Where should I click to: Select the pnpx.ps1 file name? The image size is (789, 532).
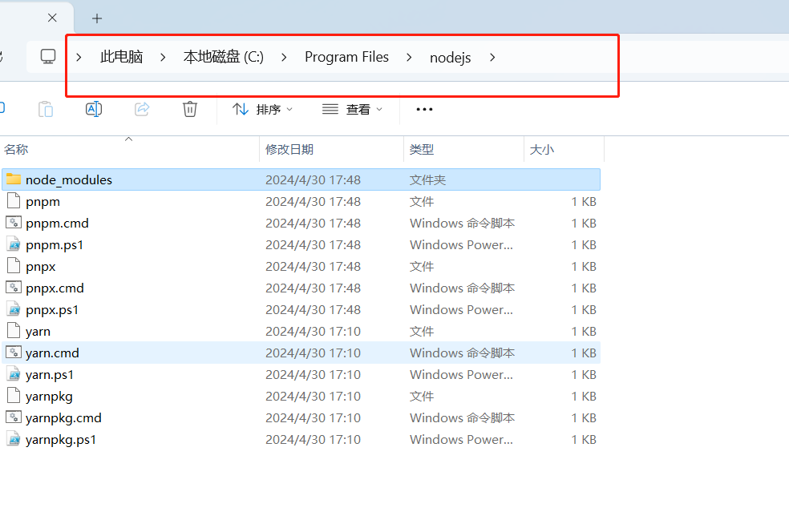click(52, 310)
